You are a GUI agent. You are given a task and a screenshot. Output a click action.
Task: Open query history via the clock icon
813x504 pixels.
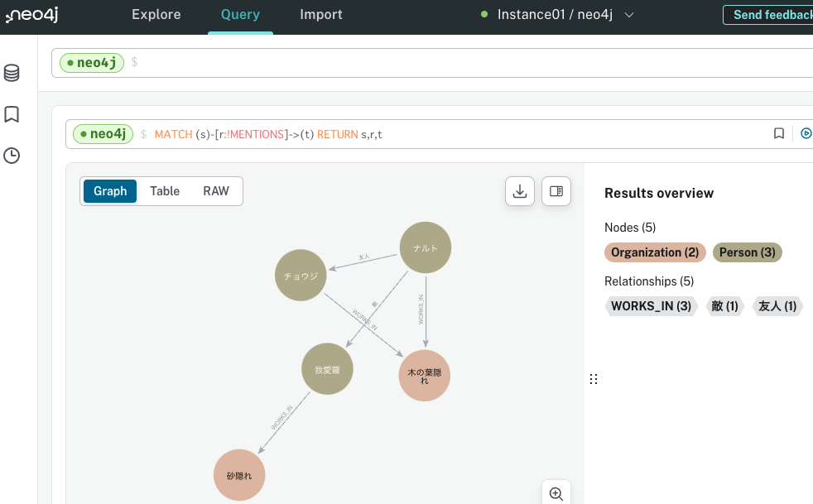click(11, 155)
